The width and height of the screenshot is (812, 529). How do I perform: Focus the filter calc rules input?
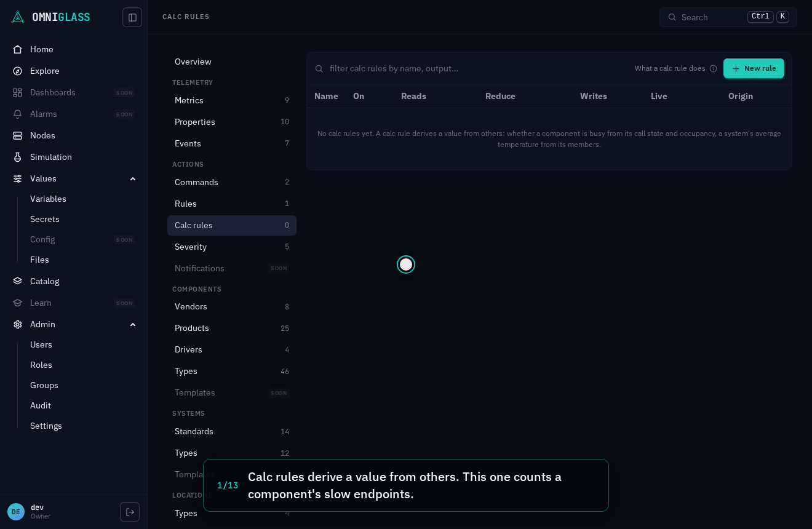pyautogui.click(x=474, y=68)
